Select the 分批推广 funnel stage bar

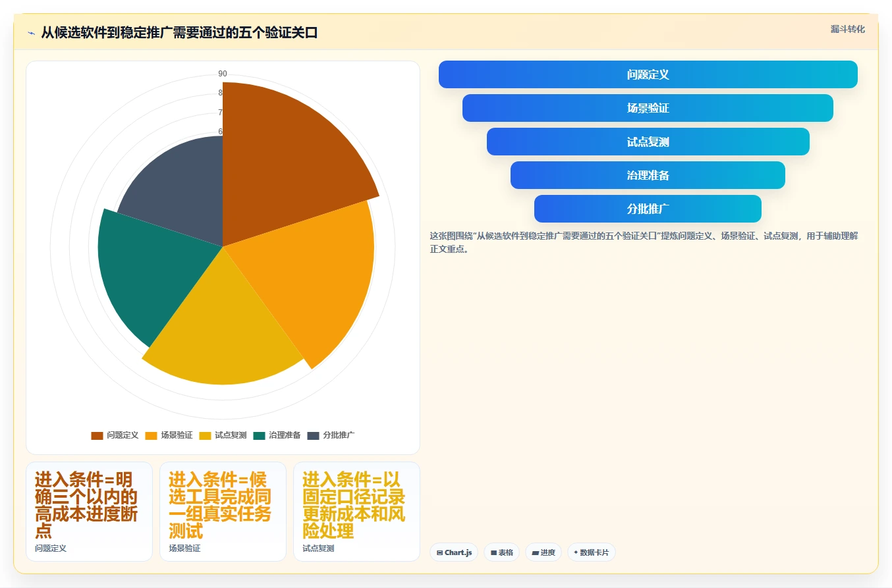point(648,209)
